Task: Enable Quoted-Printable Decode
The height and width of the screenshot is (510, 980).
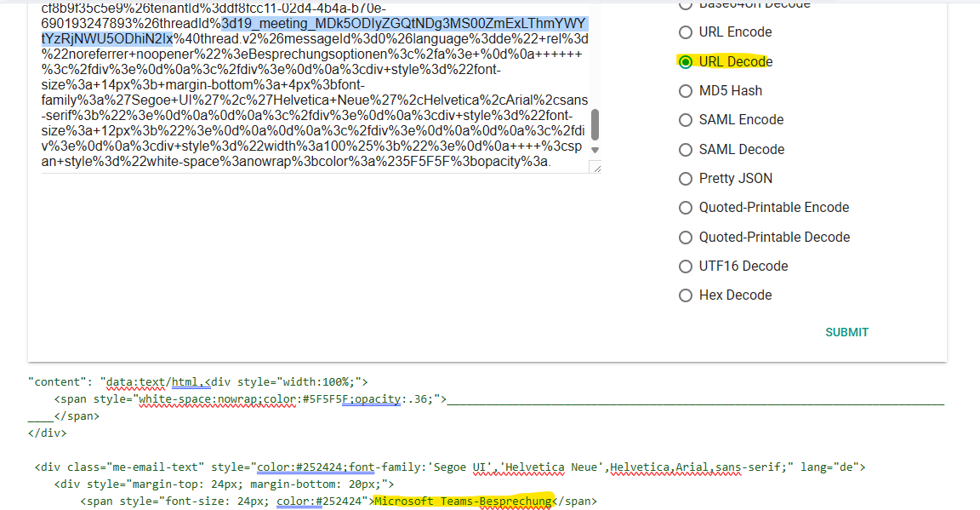Action: 685,237
